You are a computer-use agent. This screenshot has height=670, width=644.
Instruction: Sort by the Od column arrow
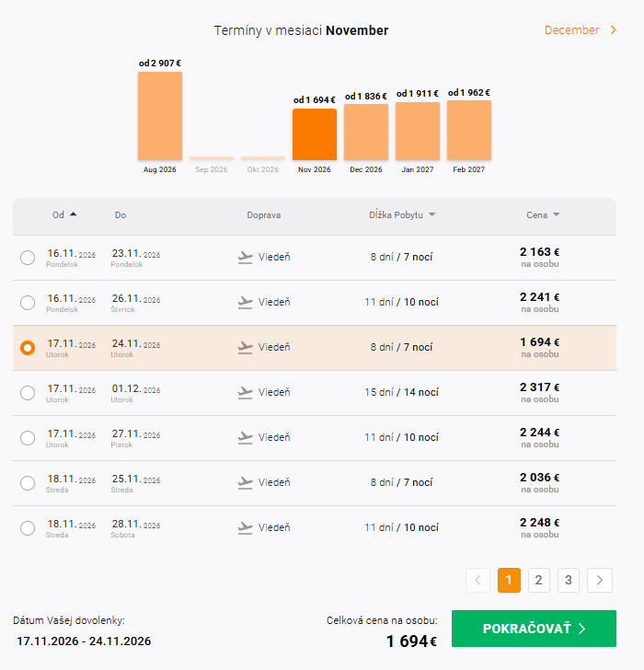click(x=74, y=214)
